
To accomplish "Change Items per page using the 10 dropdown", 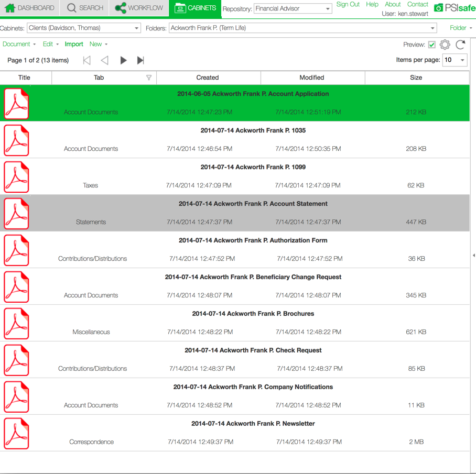I will [x=454, y=60].
